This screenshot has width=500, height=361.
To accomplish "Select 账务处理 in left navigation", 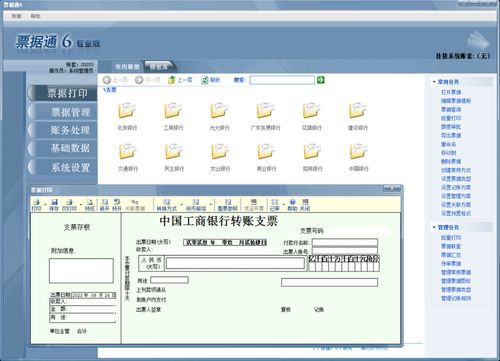I will (x=63, y=130).
